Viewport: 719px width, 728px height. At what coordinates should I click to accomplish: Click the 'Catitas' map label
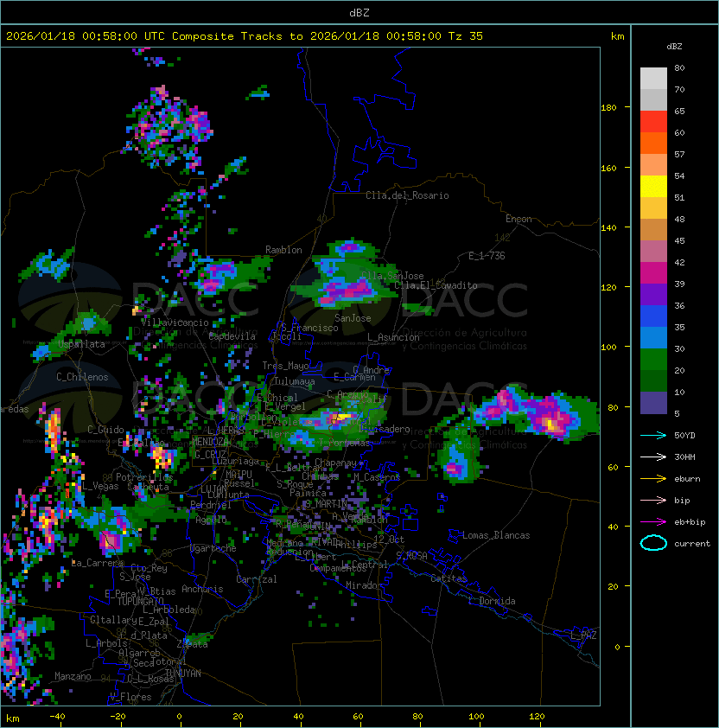449,579
